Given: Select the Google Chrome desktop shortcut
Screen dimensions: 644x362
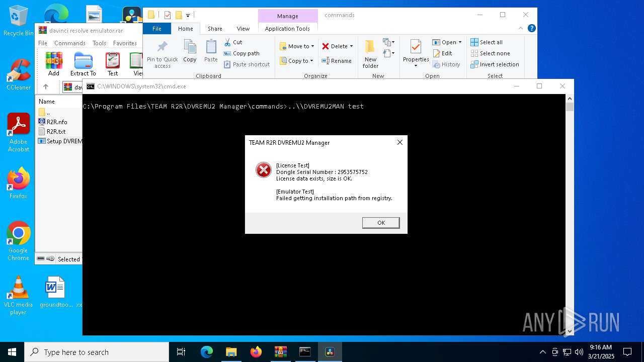Looking at the screenshot, I should (19, 241).
